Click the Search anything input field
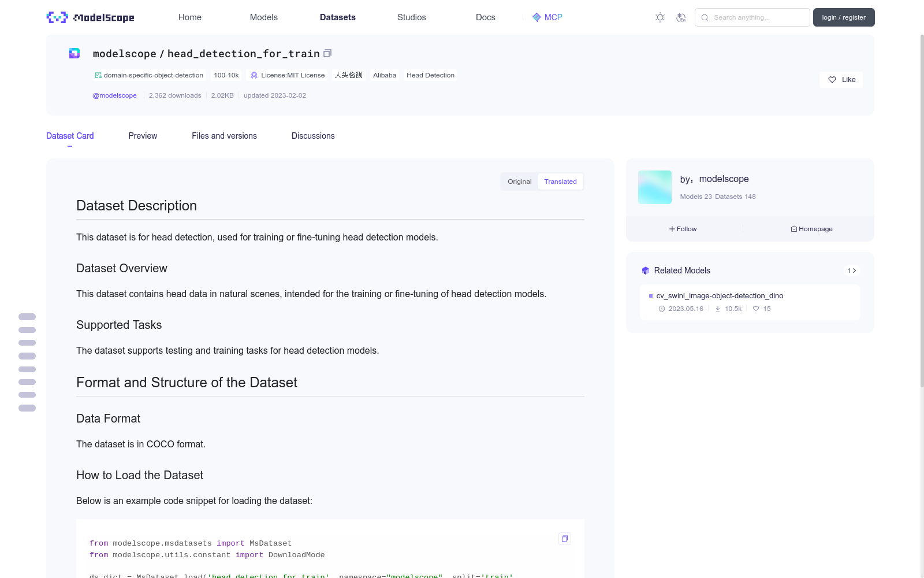The image size is (924, 578). pos(752,17)
